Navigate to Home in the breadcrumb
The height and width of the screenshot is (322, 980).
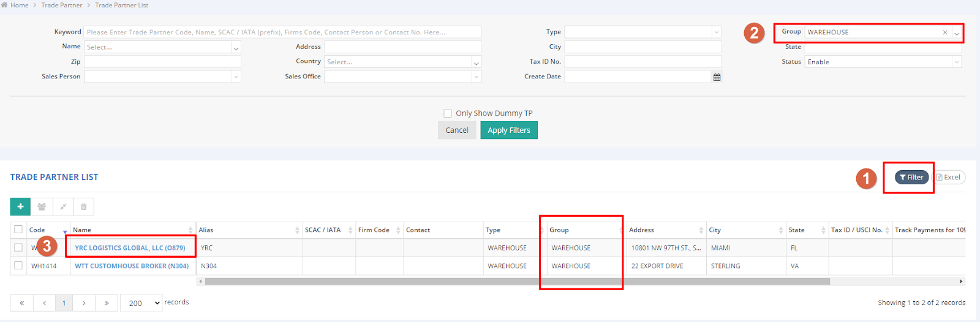[x=19, y=5]
